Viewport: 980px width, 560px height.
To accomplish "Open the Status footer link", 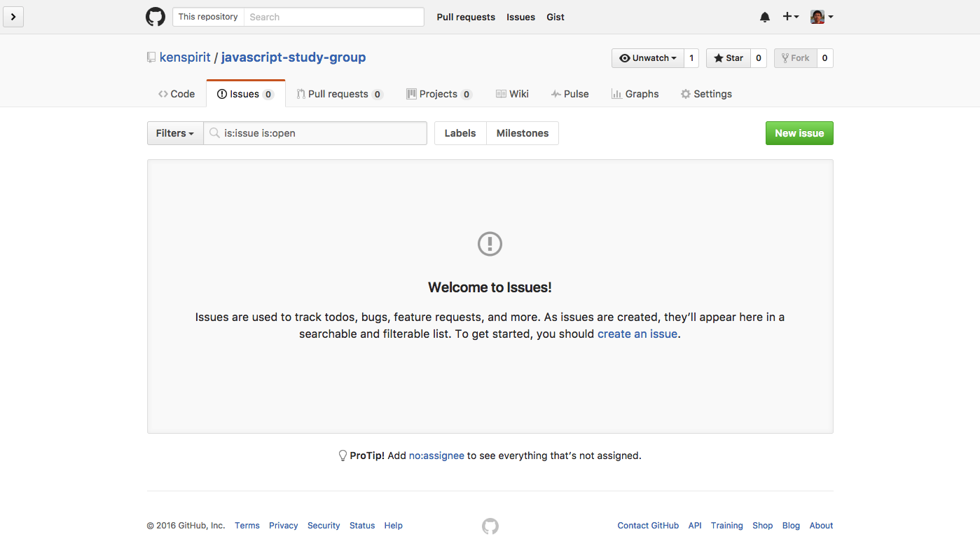I will 362,526.
